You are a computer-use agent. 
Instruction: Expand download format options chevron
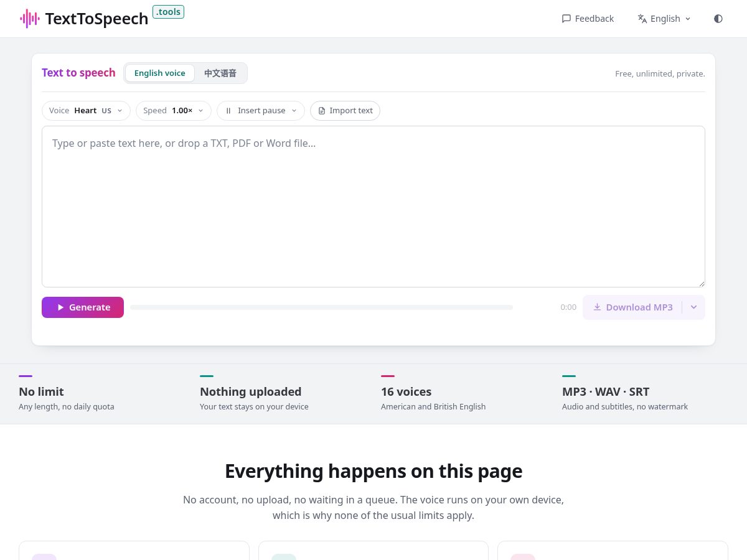[x=693, y=307]
